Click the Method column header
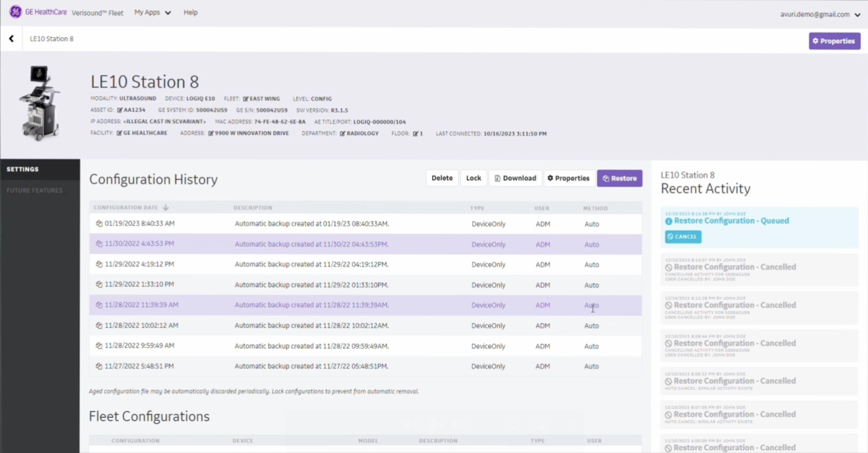 [x=596, y=208]
